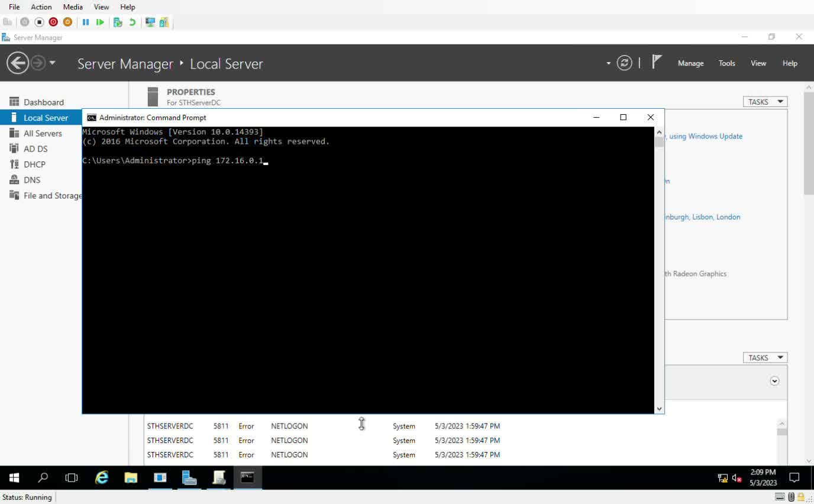The width and height of the screenshot is (814, 504).
Task: Click the Command Prompt vertical scrollbar down arrow
Action: pos(659,408)
